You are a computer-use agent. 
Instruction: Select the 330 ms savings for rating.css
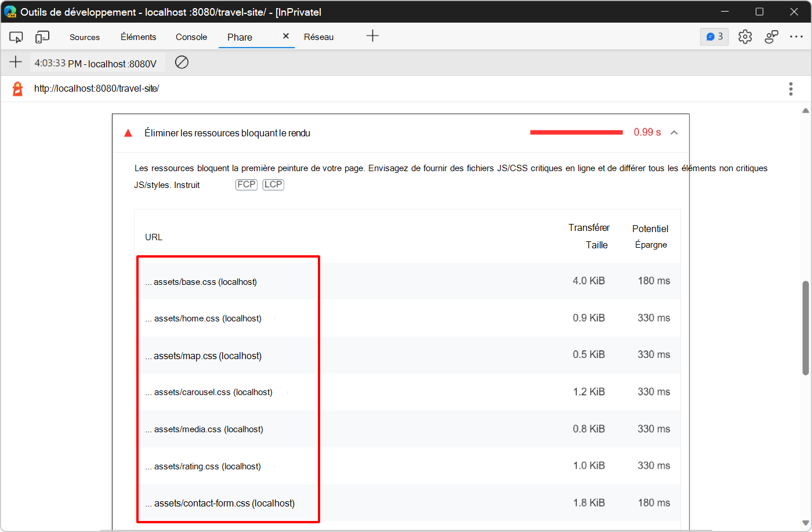coord(654,465)
